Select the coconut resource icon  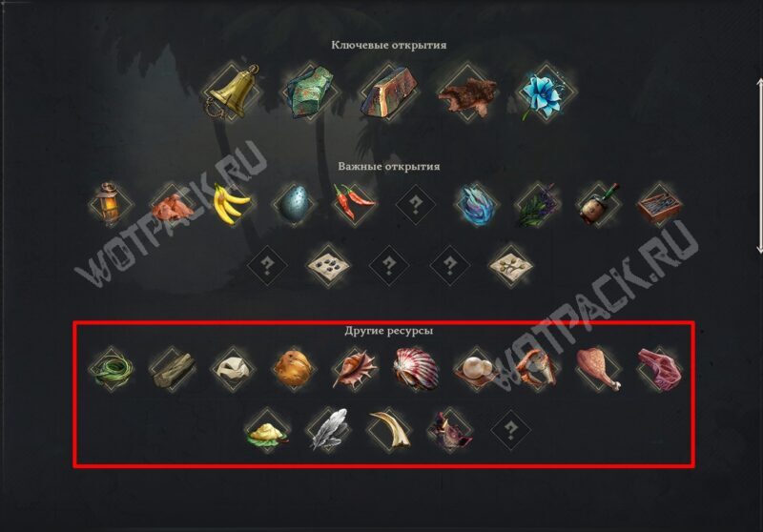click(x=294, y=369)
